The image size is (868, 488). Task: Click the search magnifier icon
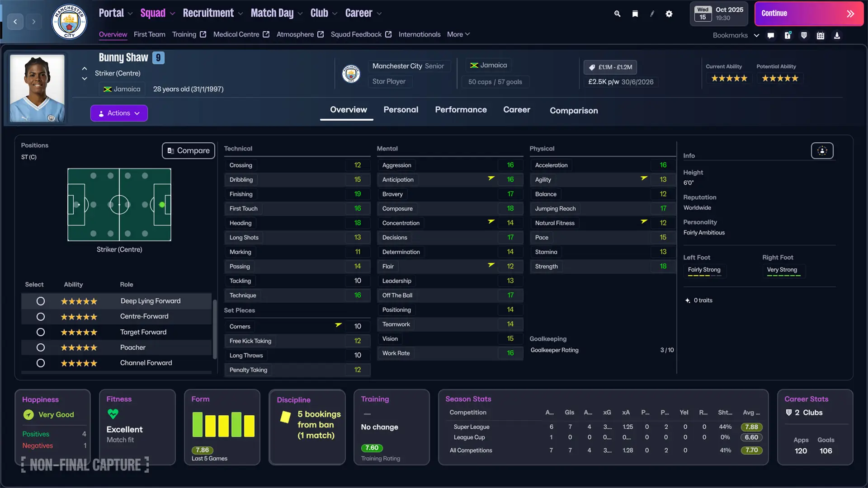[617, 14]
